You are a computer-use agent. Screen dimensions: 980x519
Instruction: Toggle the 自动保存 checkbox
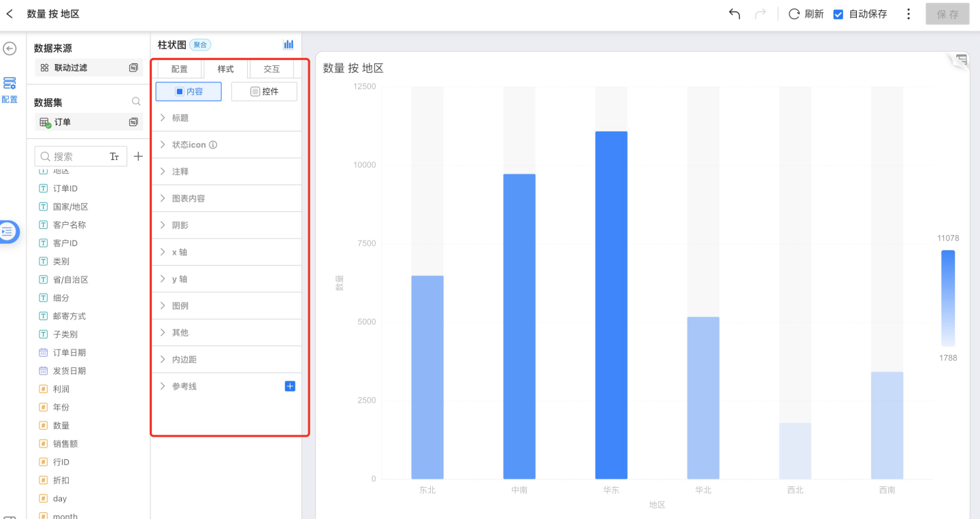(x=838, y=14)
